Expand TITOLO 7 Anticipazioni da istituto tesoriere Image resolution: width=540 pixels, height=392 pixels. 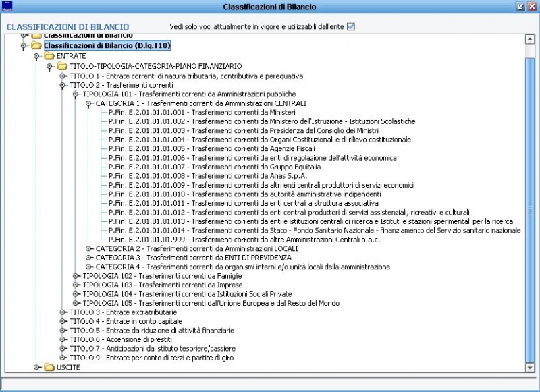pyautogui.click(x=62, y=348)
